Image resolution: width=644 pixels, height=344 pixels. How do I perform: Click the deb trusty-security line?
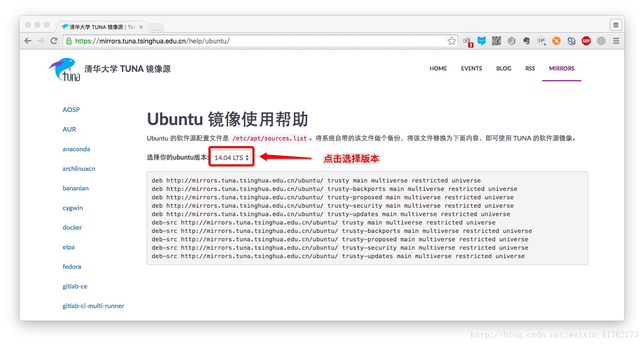[x=333, y=206]
